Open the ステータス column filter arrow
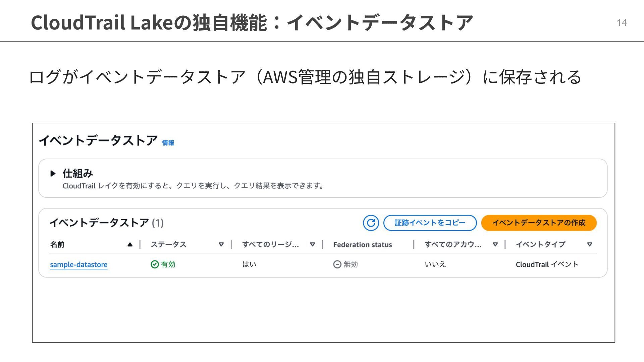The height and width of the screenshot is (362, 644). coord(221,245)
